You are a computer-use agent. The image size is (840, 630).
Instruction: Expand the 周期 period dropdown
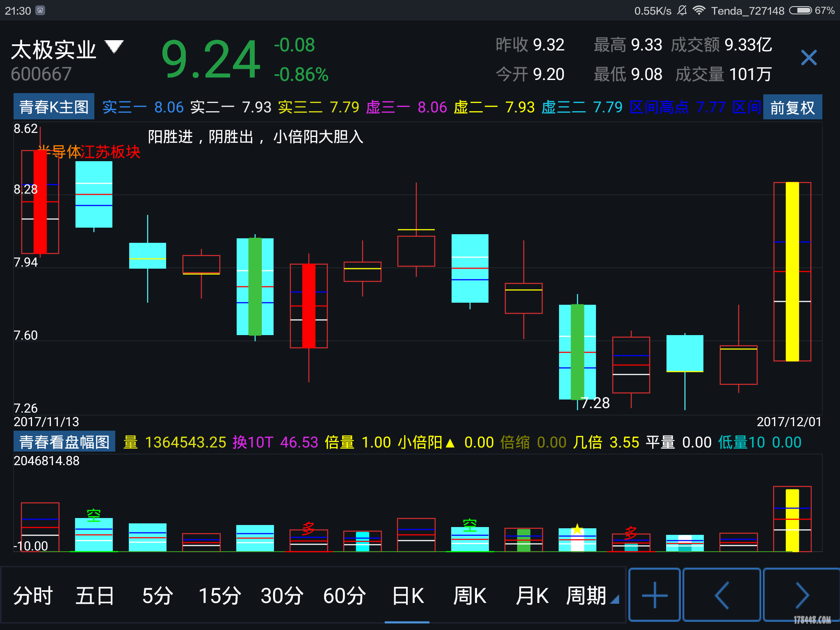click(x=592, y=596)
